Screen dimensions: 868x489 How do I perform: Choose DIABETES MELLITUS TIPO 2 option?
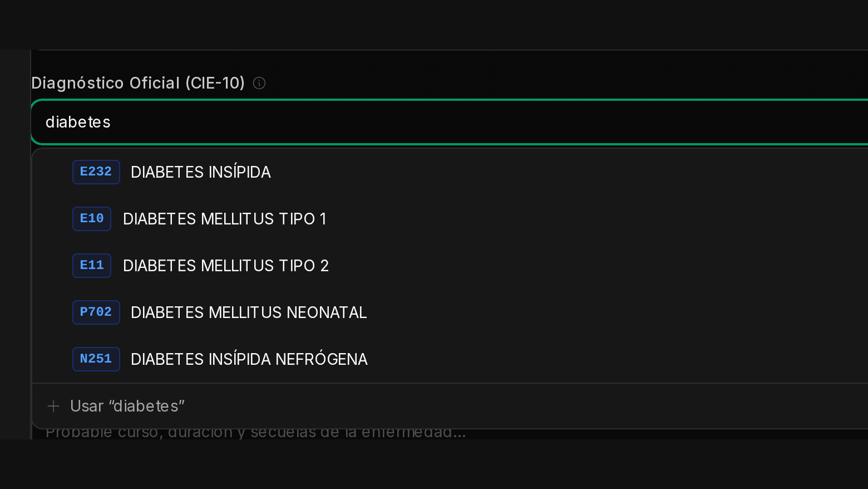pyautogui.click(x=451, y=265)
